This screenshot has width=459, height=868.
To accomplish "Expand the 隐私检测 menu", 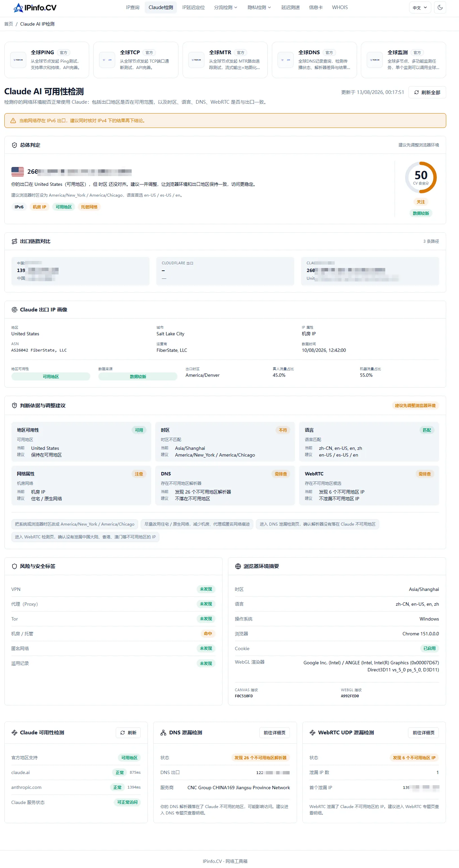I will 259,7.
